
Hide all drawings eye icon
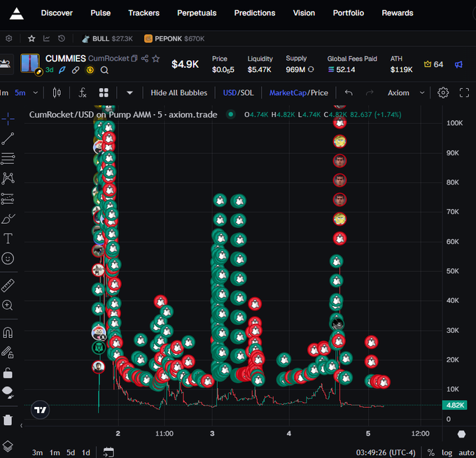[x=8, y=392]
